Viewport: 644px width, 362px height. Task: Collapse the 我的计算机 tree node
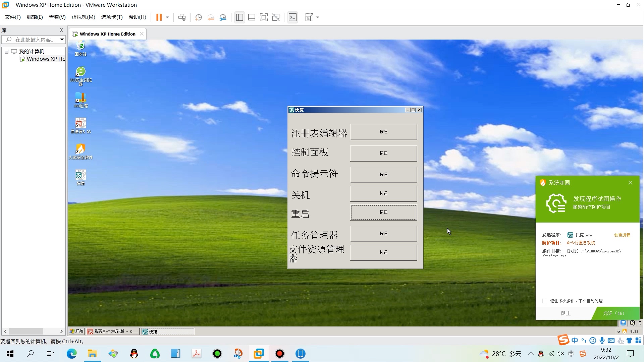pyautogui.click(x=6, y=52)
